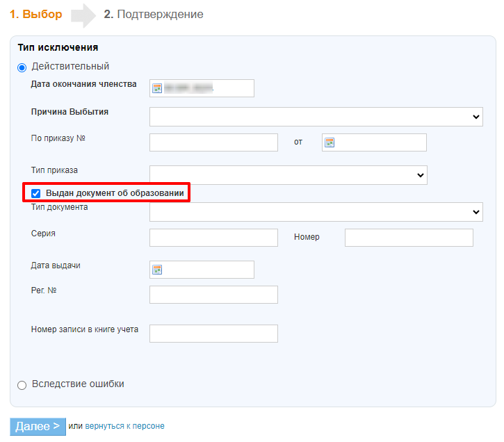The image size is (504, 442).
Task: Click the Дата выдачи date field
Action: 209,270
